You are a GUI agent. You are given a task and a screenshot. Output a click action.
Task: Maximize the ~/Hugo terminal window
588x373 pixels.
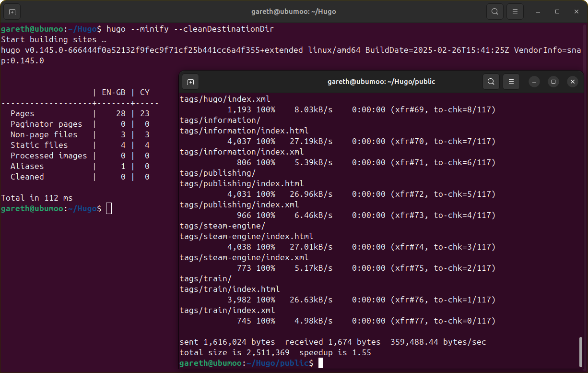click(x=557, y=12)
